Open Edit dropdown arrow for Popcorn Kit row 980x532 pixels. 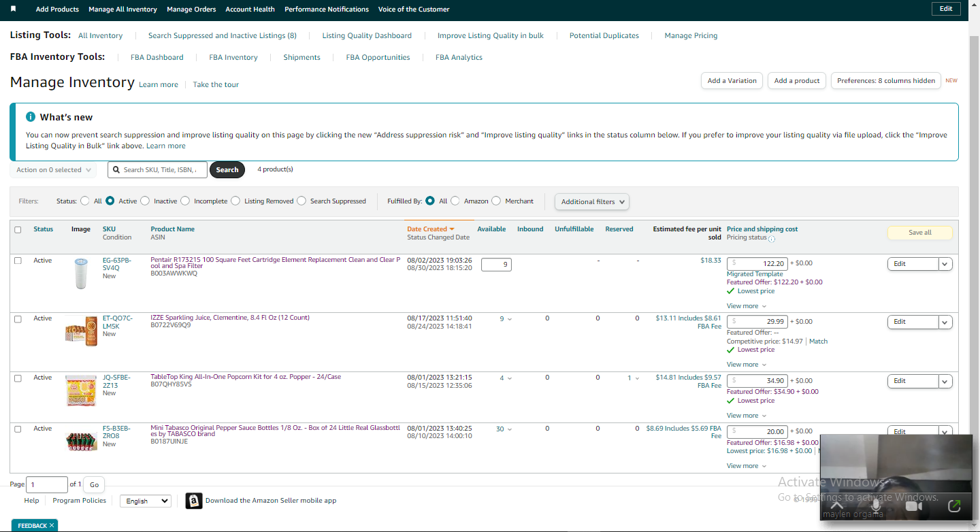click(x=945, y=381)
